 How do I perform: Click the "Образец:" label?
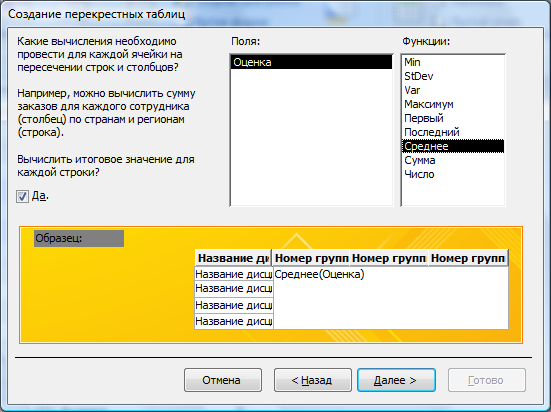coord(79,238)
